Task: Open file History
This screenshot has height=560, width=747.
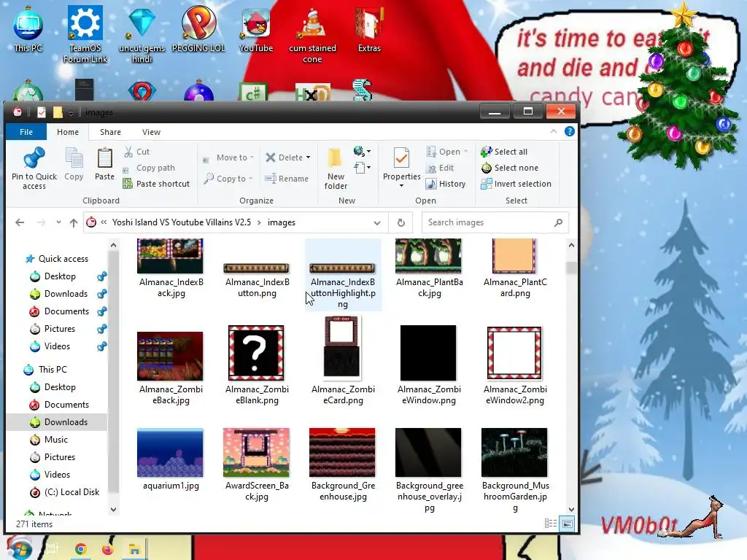Action: pos(446,184)
